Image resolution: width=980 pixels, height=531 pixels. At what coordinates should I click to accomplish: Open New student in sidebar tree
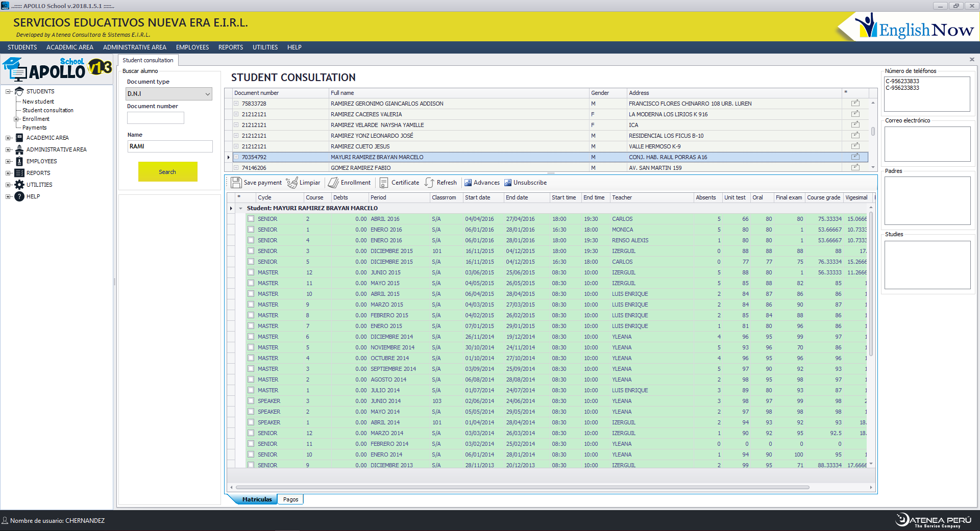pyautogui.click(x=38, y=102)
